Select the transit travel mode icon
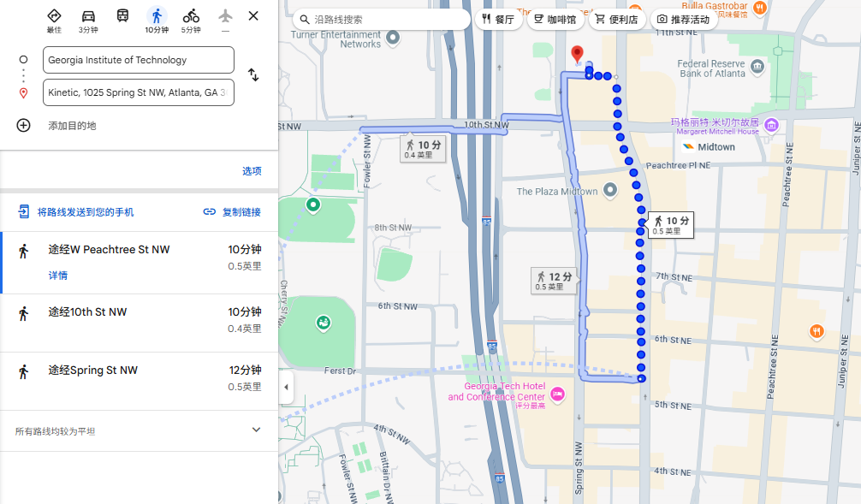 point(122,16)
